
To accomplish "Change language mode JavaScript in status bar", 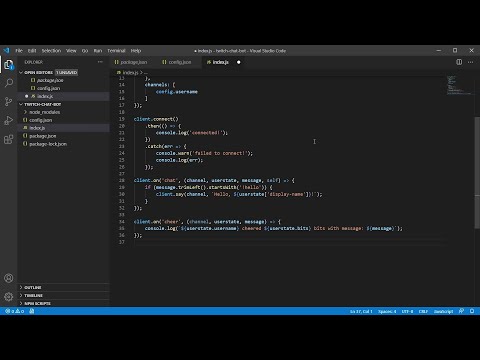I will pyautogui.click(x=443, y=311).
